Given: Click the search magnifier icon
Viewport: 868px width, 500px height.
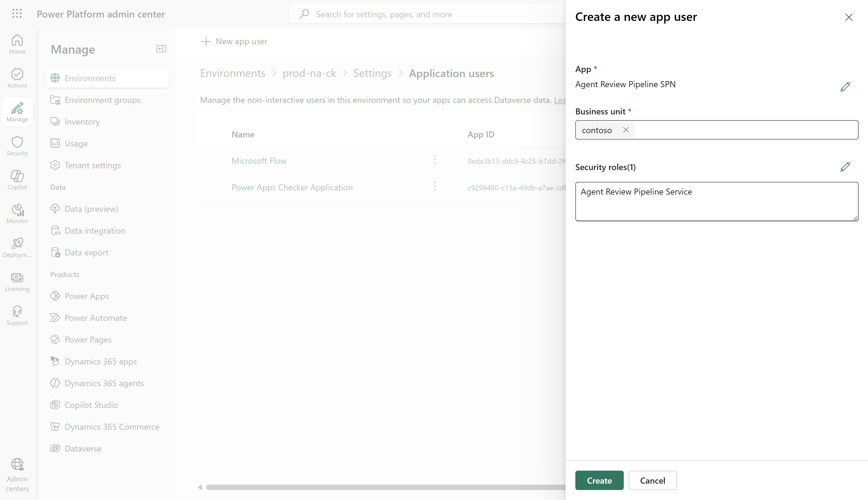Looking at the screenshot, I should point(304,14).
